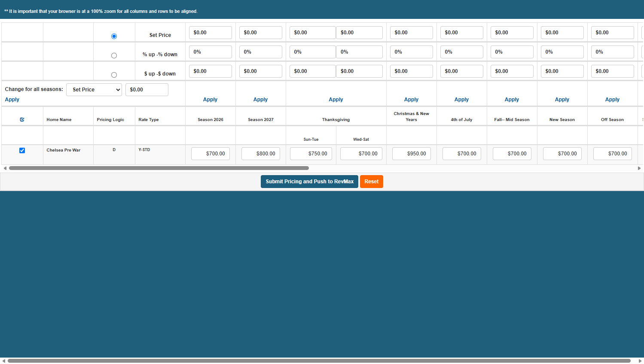Click the Pricing Logic column header
Viewport: 644px width, 364px height.
[x=110, y=120]
